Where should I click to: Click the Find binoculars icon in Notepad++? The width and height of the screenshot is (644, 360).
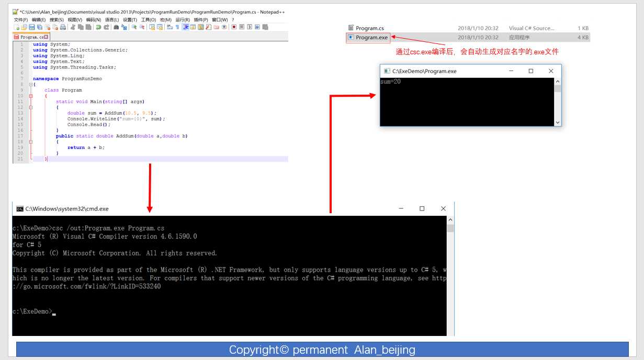point(116,27)
